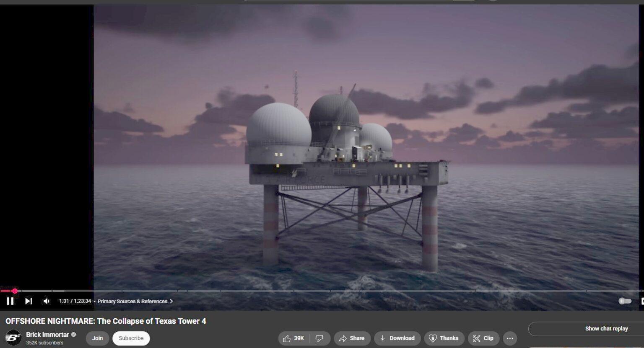Click the red progress bar scrubber
The width and height of the screenshot is (644, 348).
point(15,291)
